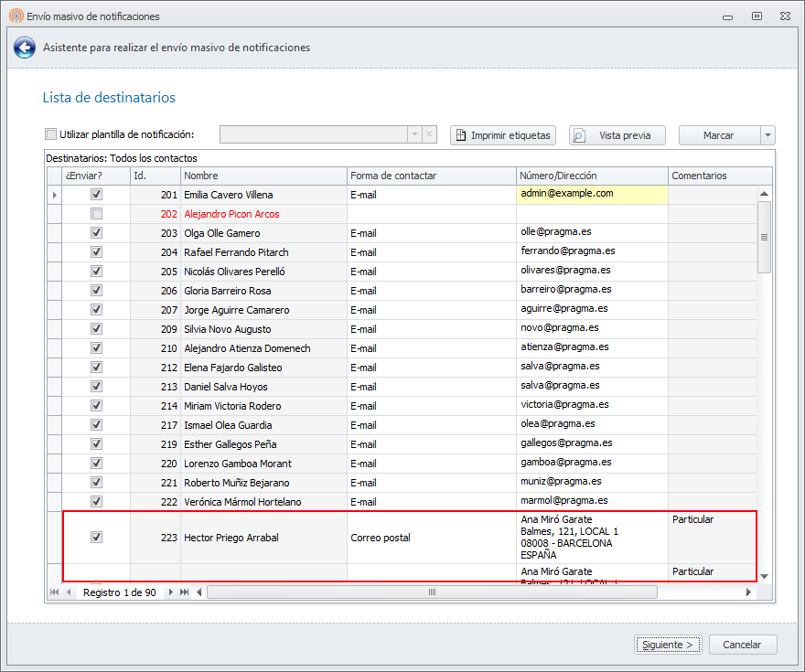The image size is (805, 672).
Task: Edit the admin@example.com address cell
Action: coord(591,194)
